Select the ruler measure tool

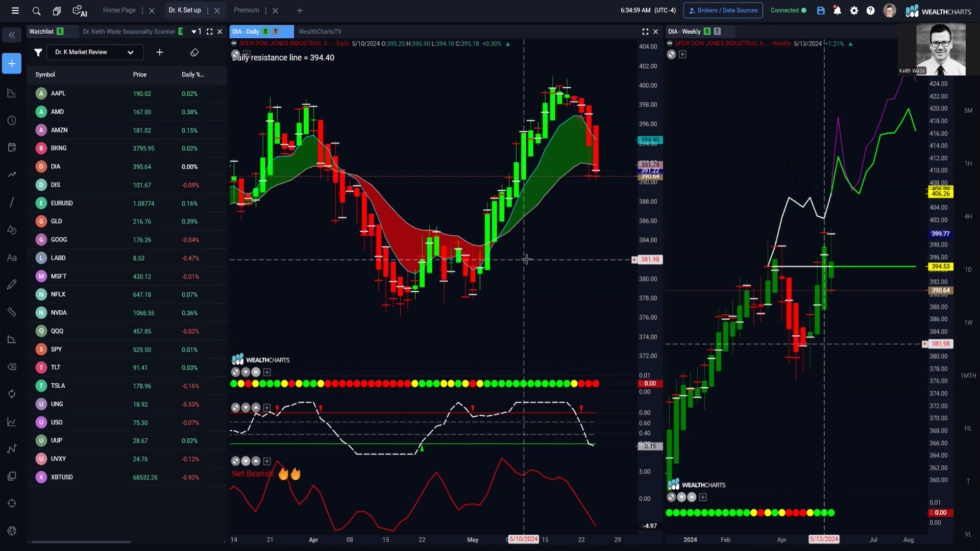[12, 312]
